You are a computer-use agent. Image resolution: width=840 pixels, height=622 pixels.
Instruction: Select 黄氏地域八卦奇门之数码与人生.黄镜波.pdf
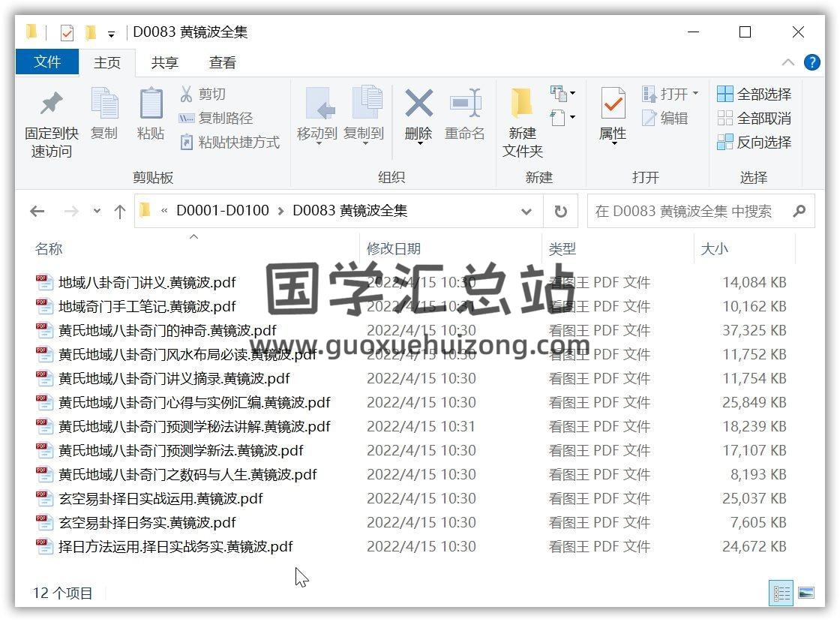click(188, 475)
